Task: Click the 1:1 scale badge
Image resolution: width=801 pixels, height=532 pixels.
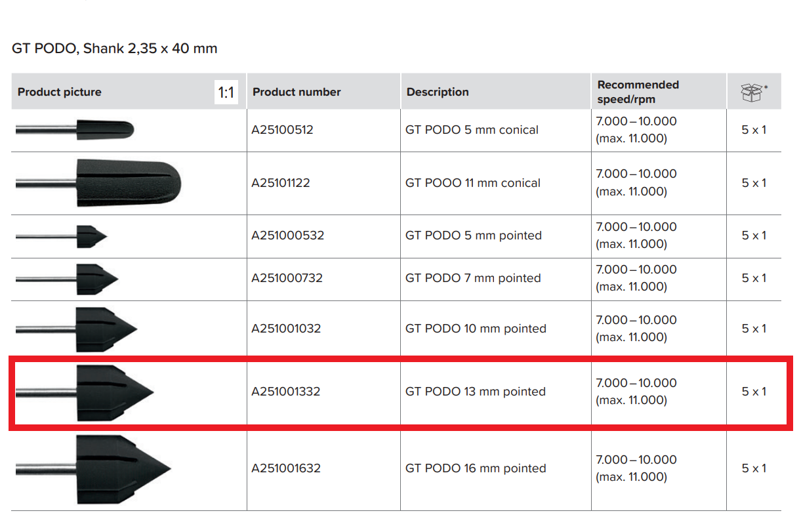Action: click(226, 92)
